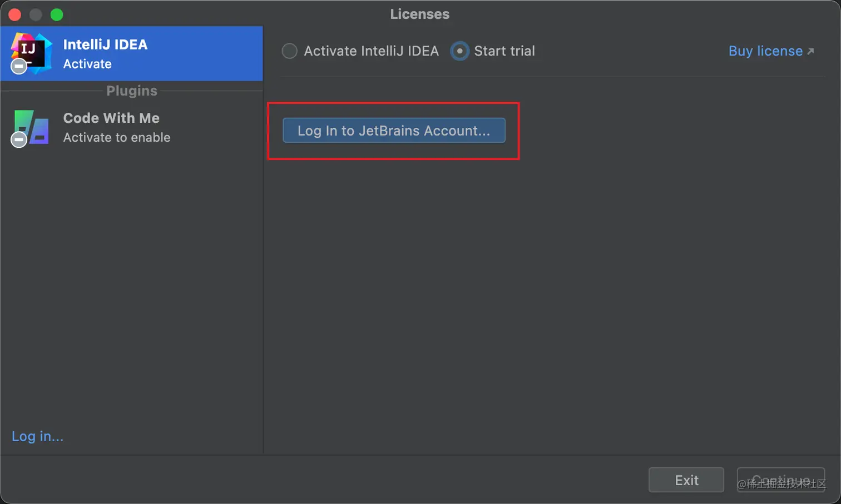The width and height of the screenshot is (841, 504).
Task: Click the Code With Me plugin icon
Action: (31, 127)
